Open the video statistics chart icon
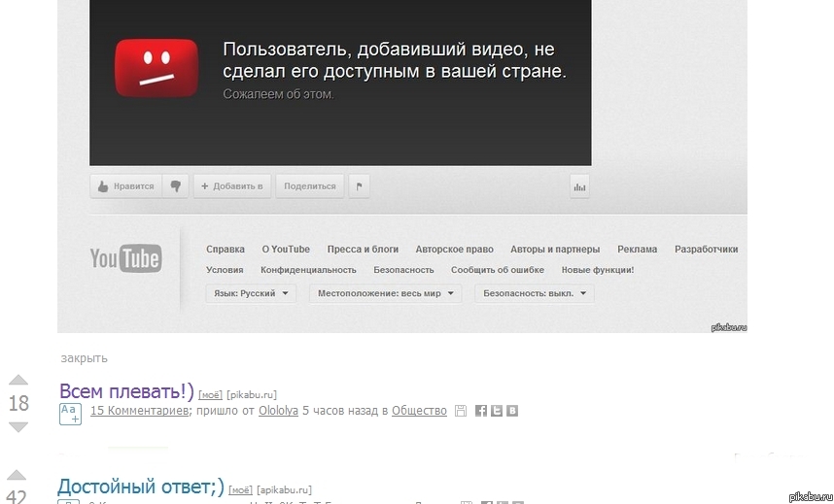This screenshot has width=834, height=504. (x=579, y=186)
